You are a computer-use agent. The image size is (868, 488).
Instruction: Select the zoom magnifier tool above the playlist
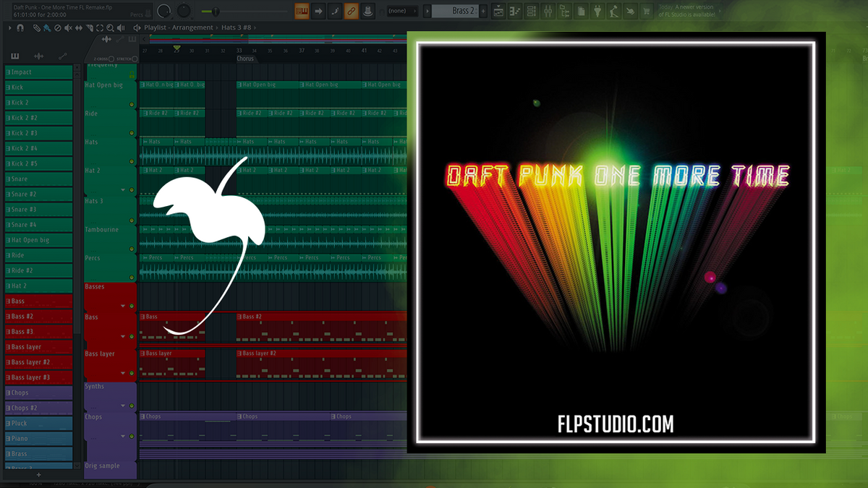coord(110,28)
